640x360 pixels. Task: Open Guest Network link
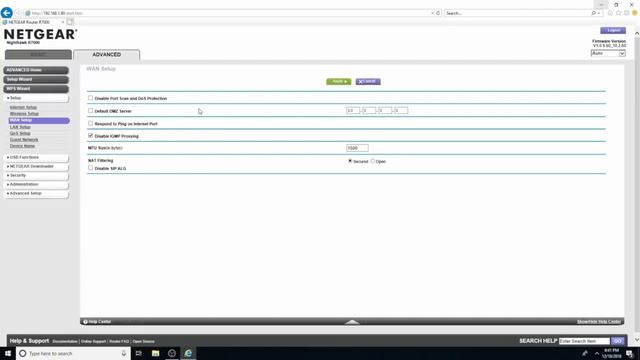click(x=24, y=140)
